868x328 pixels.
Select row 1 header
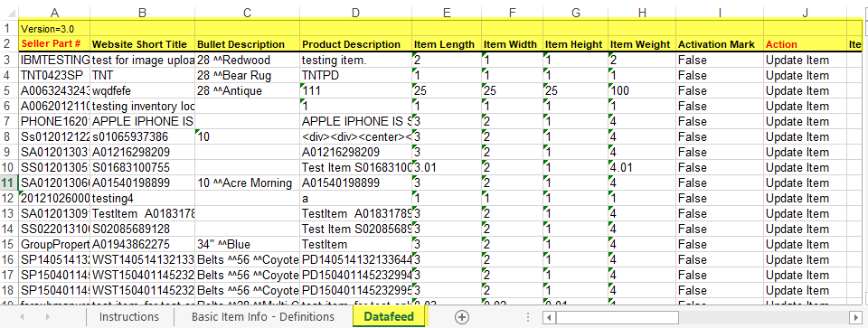click(9, 28)
